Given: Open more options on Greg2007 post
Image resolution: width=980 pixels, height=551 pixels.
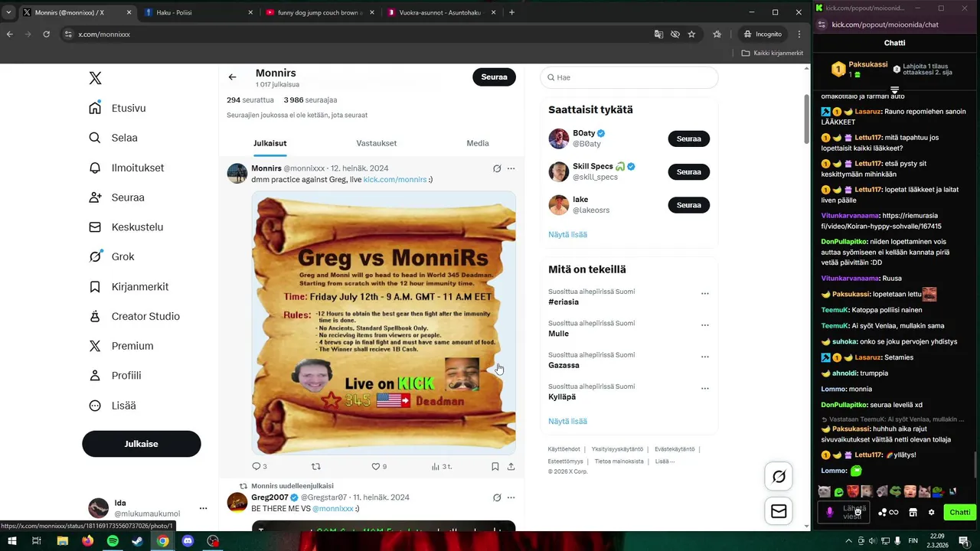Looking at the screenshot, I should (511, 497).
